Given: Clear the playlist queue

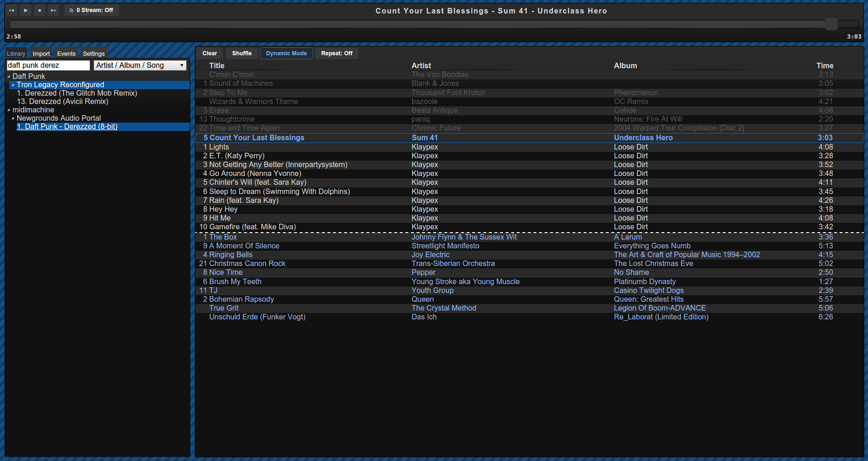Looking at the screenshot, I should point(209,53).
